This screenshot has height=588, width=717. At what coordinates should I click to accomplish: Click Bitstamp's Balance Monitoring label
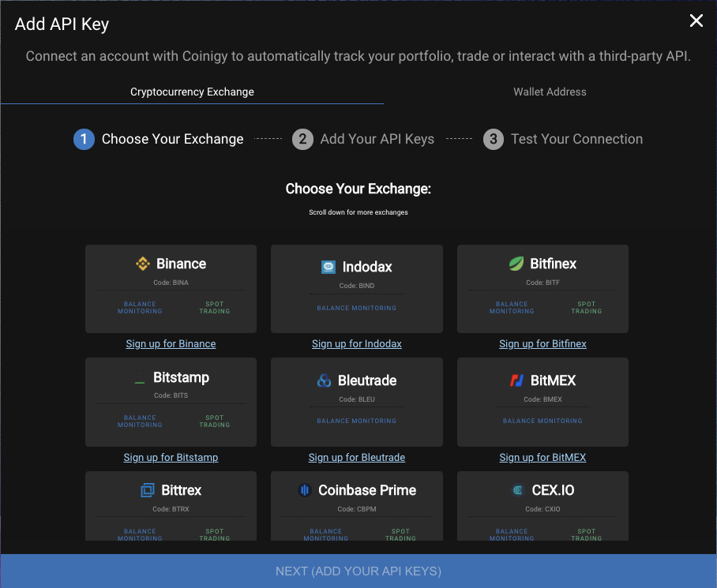tap(140, 421)
